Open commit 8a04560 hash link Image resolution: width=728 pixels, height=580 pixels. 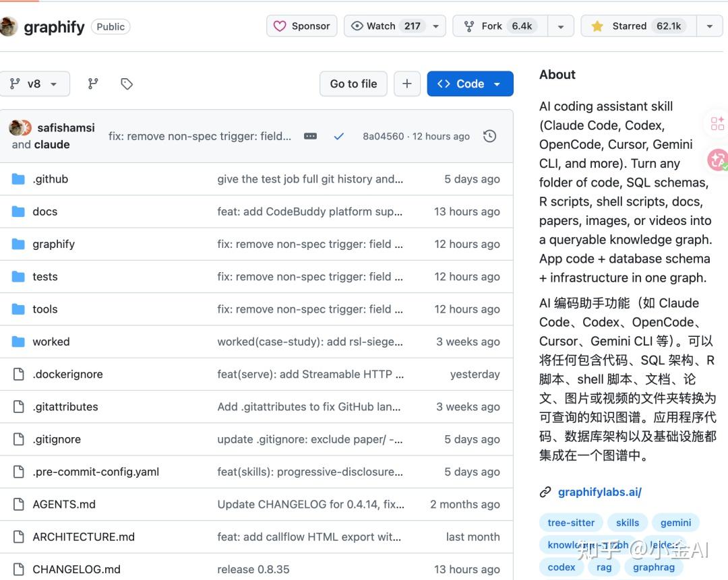[384, 137]
